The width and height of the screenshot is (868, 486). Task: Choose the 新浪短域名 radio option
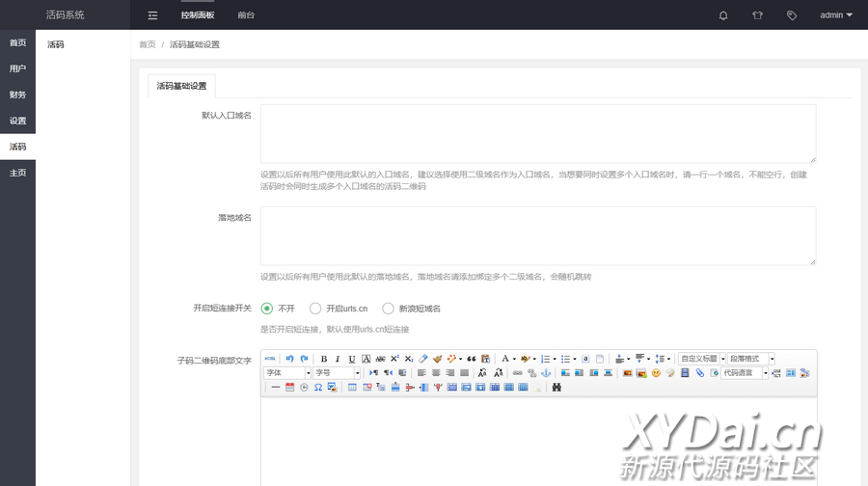click(389, 309)
